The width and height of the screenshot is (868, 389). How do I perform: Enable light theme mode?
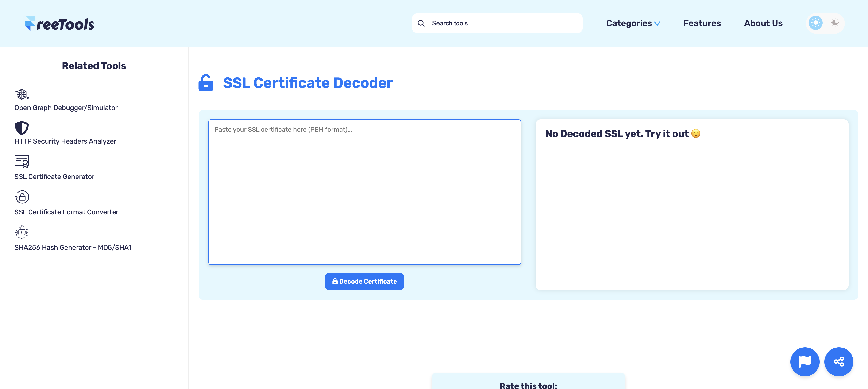click(x=815, y=23)
